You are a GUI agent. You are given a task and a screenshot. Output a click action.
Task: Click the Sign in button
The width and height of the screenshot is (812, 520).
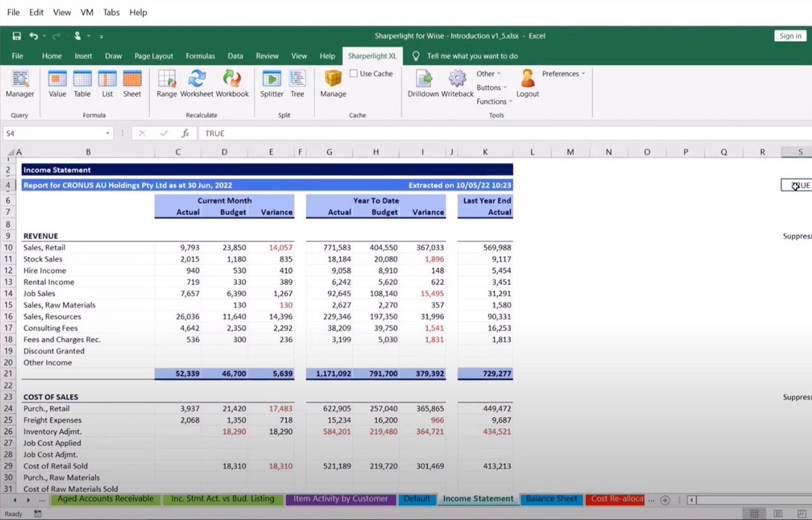(x=790, y=36)
